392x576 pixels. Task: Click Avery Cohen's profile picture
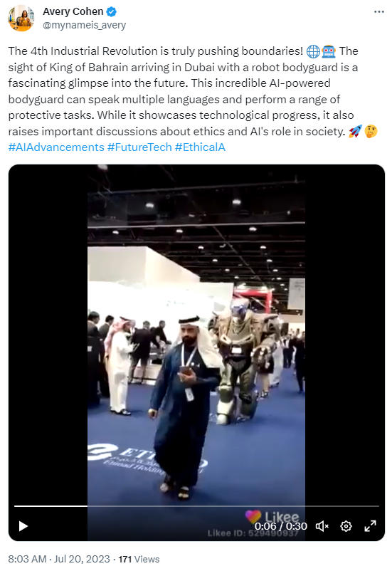pyautogui.click(x=21, y=18)
